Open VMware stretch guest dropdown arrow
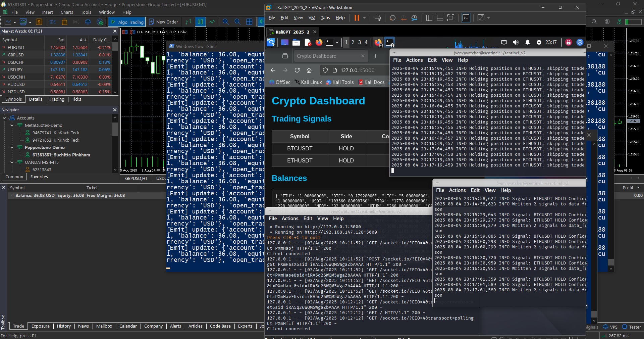The height and width of the screenshot is (339, 644). (488, 18)
